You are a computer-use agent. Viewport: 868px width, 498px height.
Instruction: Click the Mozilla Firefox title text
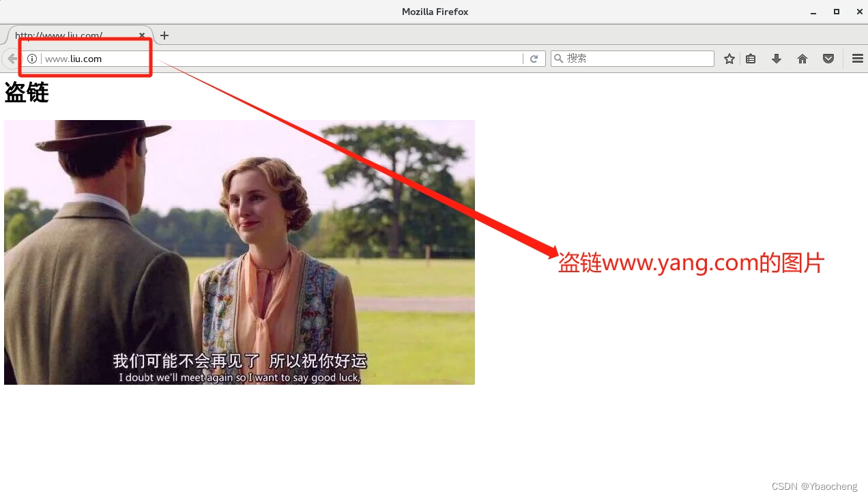pyautogui.click(x=435, y=12)
